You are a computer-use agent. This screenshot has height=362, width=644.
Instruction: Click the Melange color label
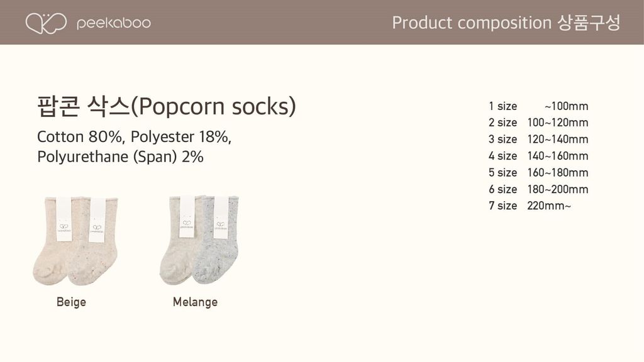(x=195, y=302)
